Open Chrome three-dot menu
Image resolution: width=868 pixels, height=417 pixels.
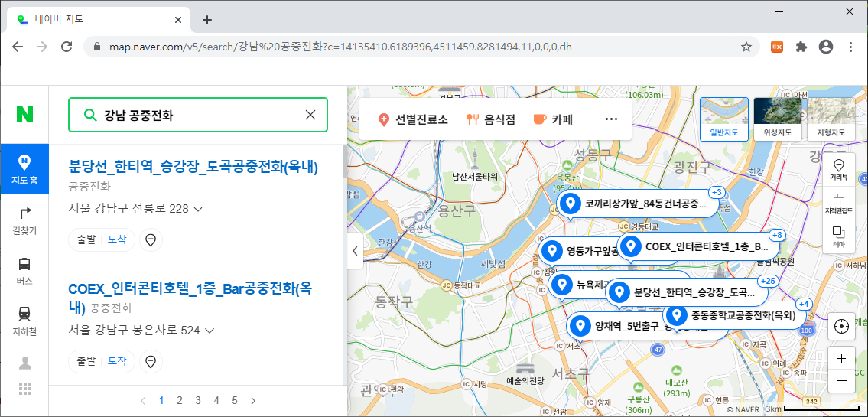pos(850,47)
